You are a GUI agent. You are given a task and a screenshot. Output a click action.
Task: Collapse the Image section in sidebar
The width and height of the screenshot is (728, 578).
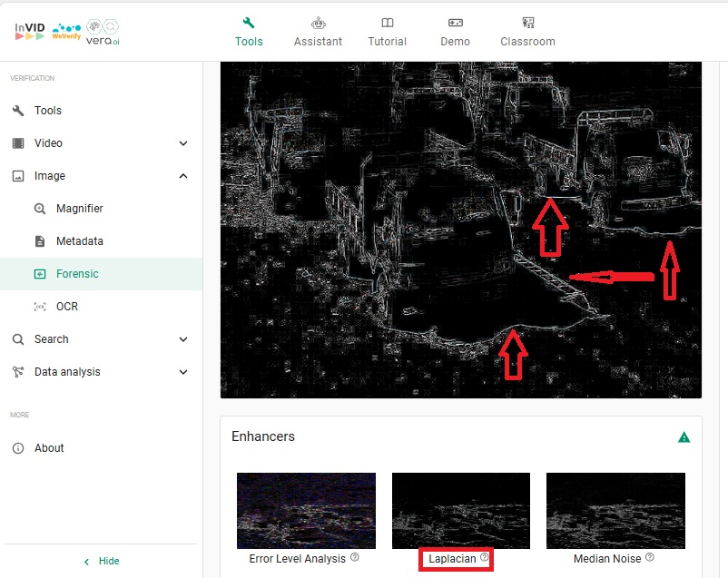(183, 176)
